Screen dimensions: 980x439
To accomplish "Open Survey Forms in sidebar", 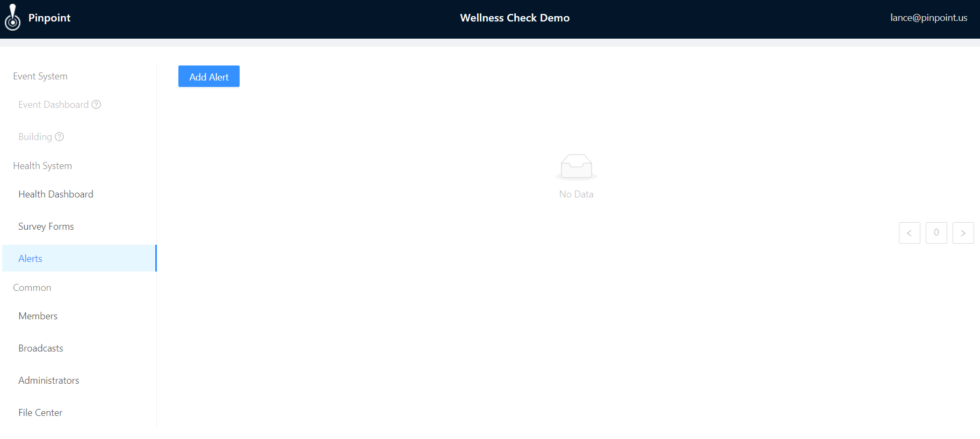I will tap(80, 226).
